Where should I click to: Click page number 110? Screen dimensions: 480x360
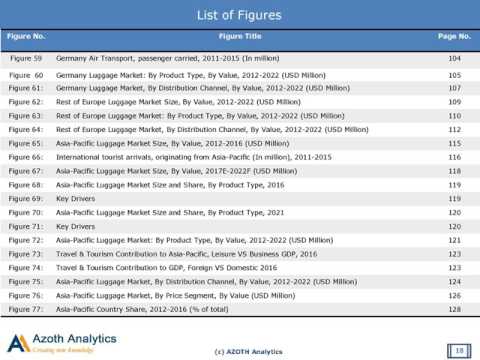(x=455, y=116)
